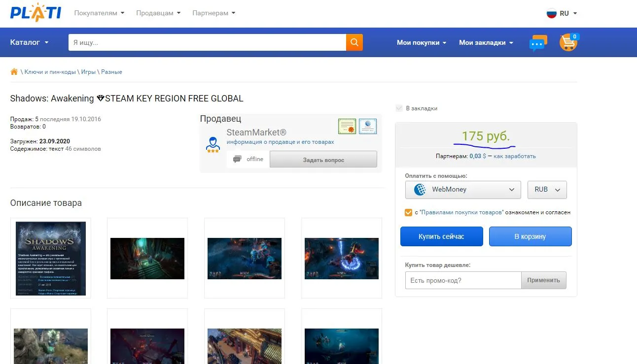The height and width of the screenshot is (364, 637).
Task: Go to home via breadcrumb house icon
Action: 14,72
